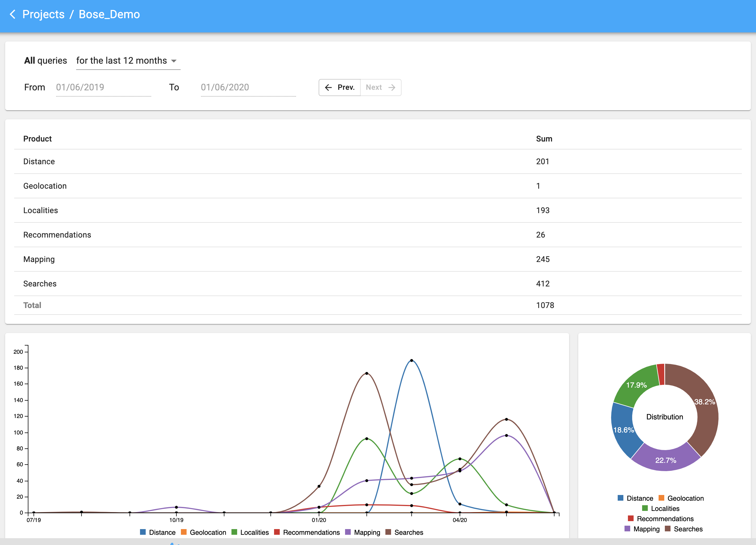
Task: Click the purple Mapping donut segment
Action: click(x=666, y=460)
